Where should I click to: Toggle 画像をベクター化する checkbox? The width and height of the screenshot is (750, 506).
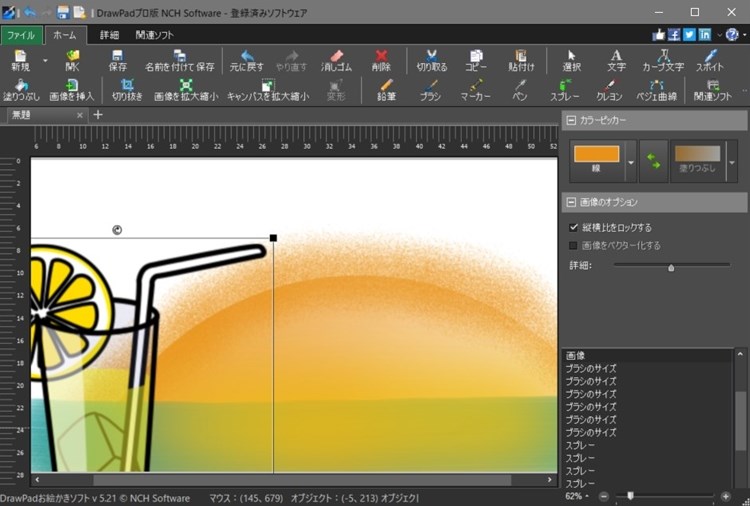(573, 245)
